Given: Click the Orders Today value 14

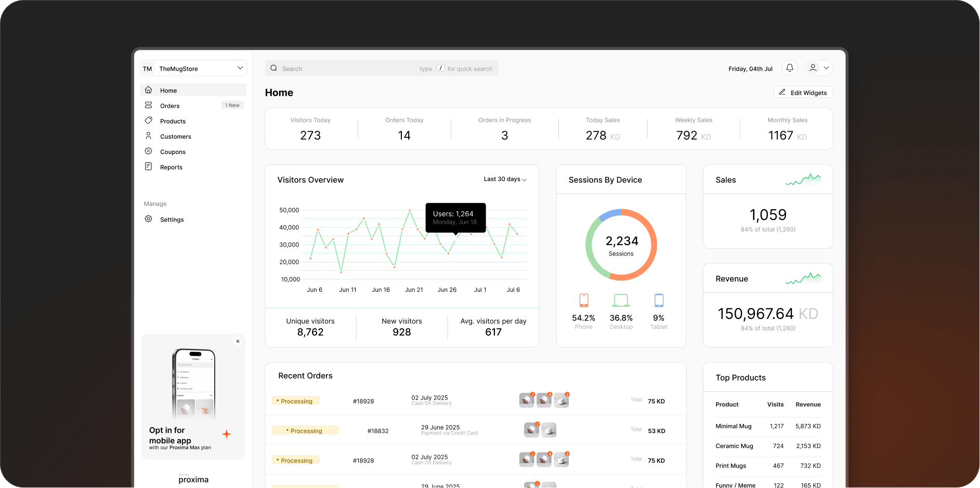Looking at the screenshot, I should 404,135.
